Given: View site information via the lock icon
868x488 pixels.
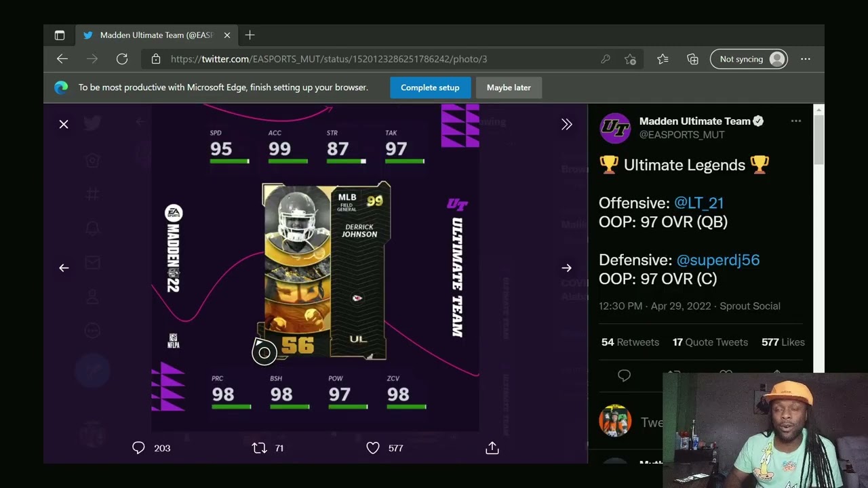Looking at the screenshot, I should point(156,59).
